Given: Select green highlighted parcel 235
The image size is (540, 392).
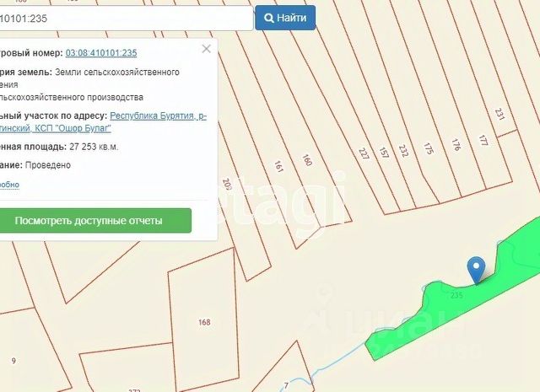Looking at the screenshot, I should [456, 295].
